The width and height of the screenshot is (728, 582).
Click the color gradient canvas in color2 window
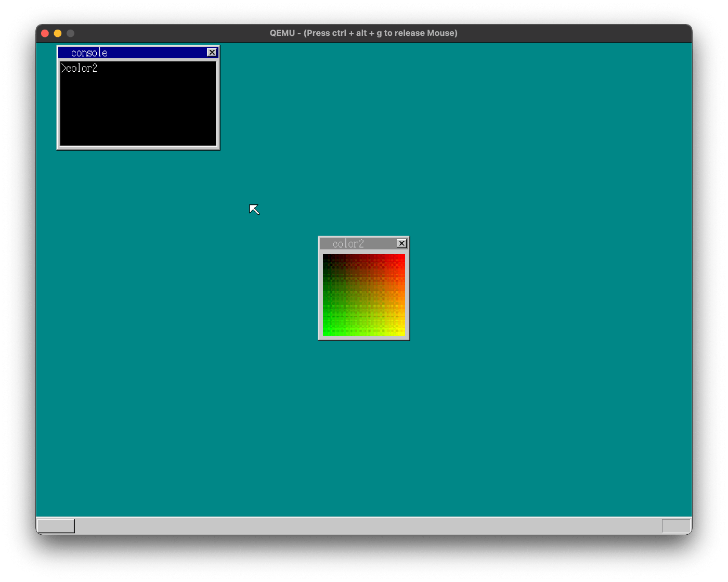click(363, 294)
